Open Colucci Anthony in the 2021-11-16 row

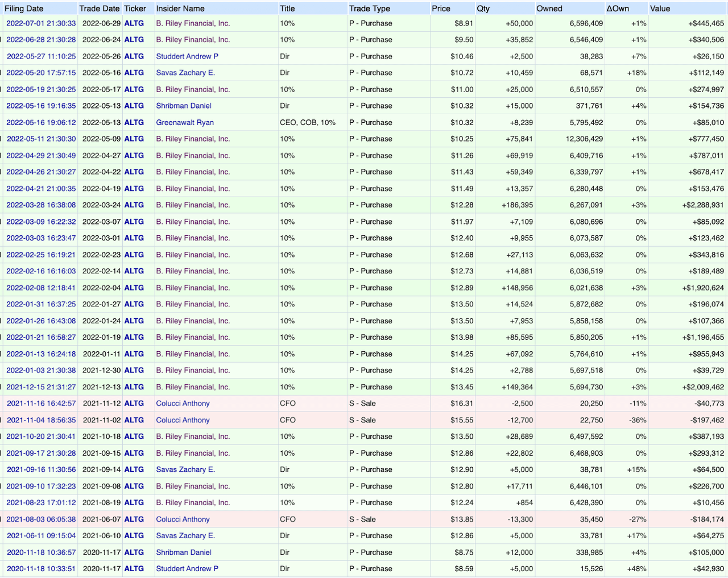point(183,404)
